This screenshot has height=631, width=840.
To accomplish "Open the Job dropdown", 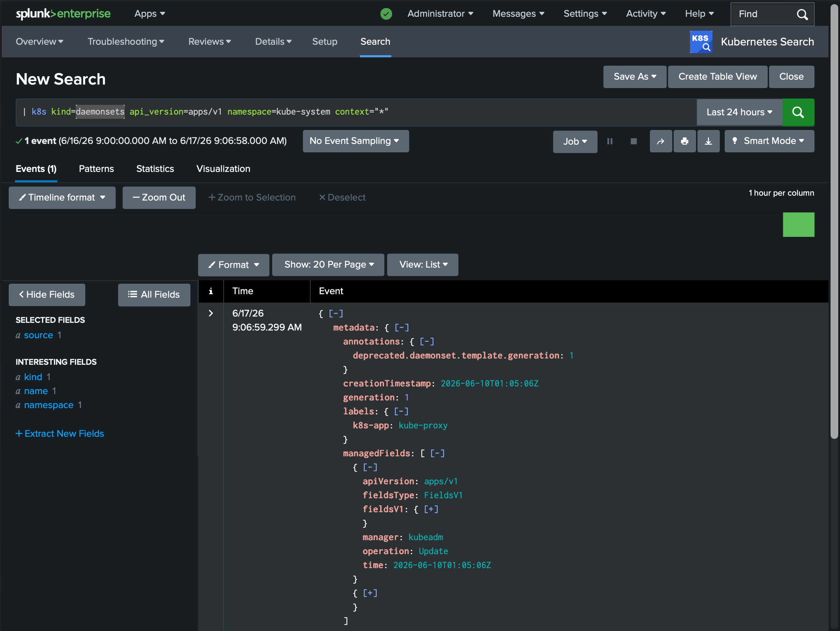I will [575, 142].
